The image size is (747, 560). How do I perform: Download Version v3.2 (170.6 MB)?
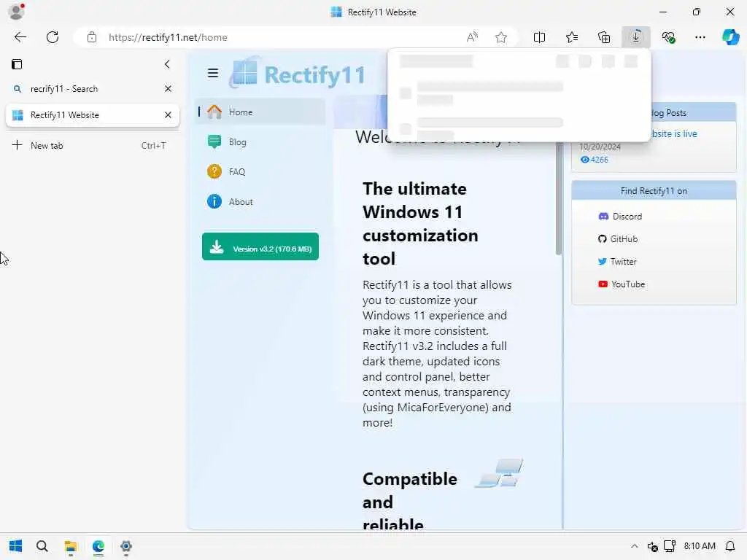click(x=260, y=246)
